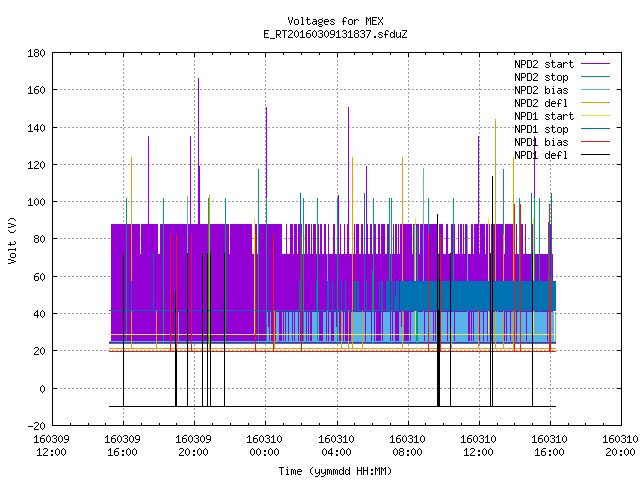The width and height of the screenshot is (640, 480).
Task: Click the NPD2 bias legend label
Action: pos(541,90)
